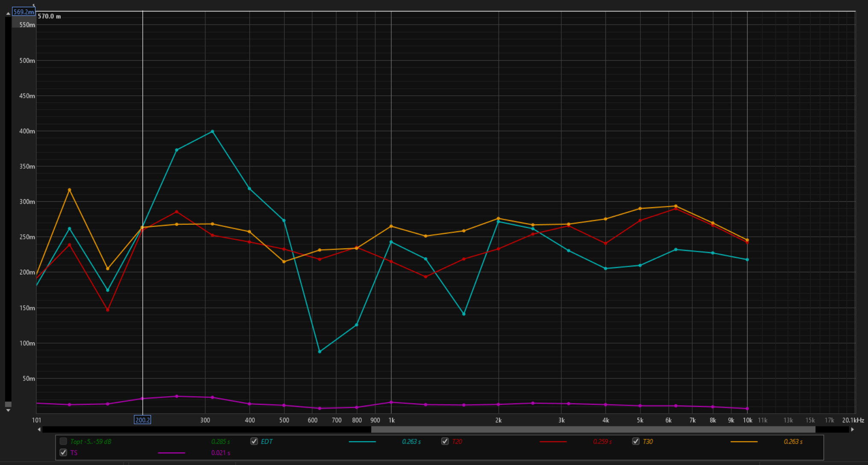
Task: Click the EDT legend label
Action: pos(267,441)
